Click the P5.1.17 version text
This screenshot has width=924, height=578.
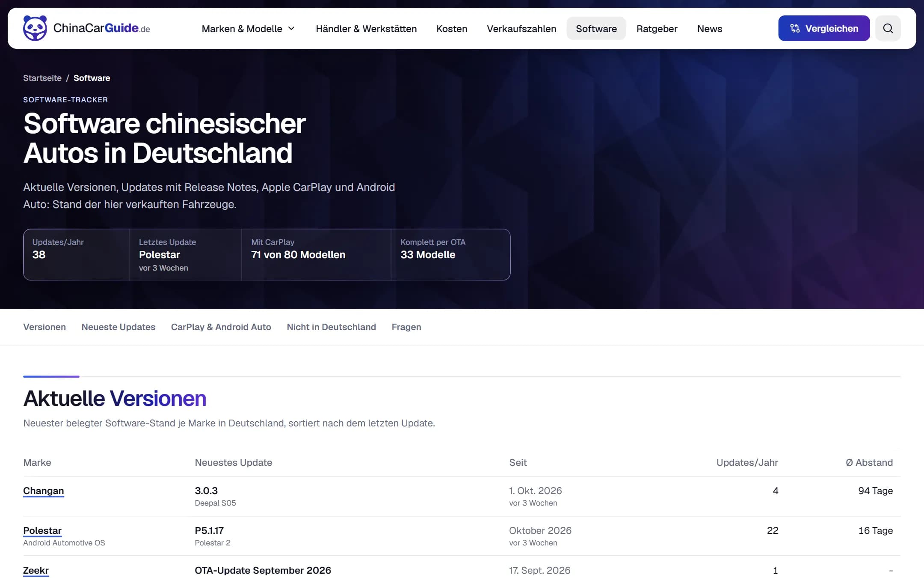click(209, 530)
